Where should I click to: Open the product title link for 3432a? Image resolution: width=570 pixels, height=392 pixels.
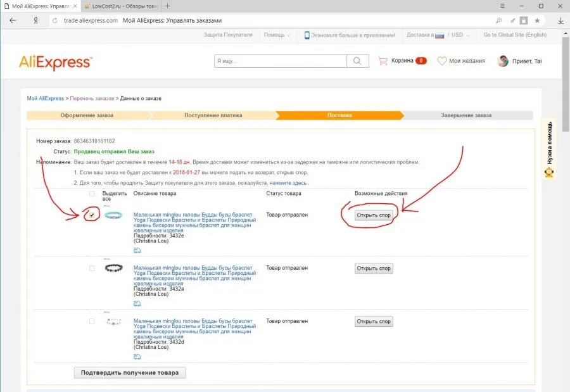(194, 275)
